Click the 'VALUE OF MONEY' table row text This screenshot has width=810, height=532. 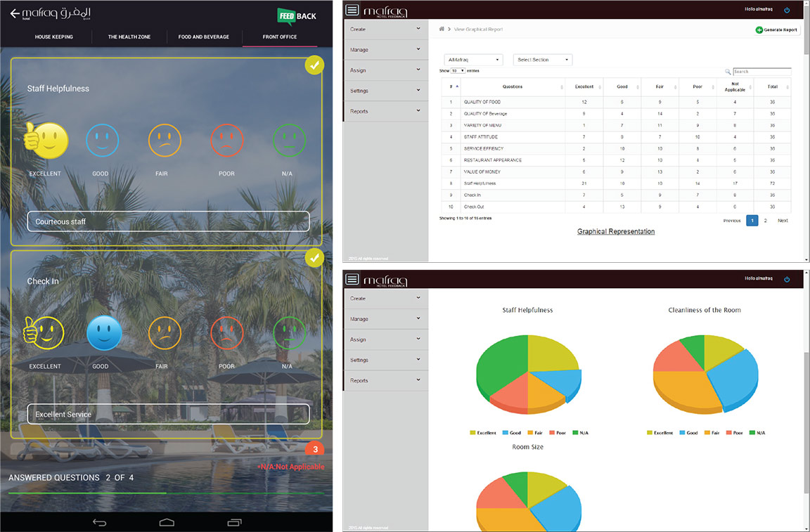482,172
